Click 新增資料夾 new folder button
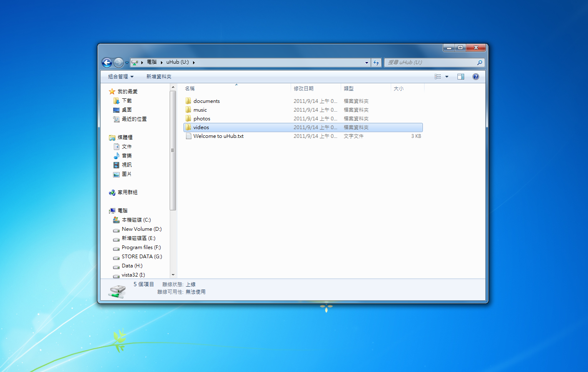 tap(158, 77)
